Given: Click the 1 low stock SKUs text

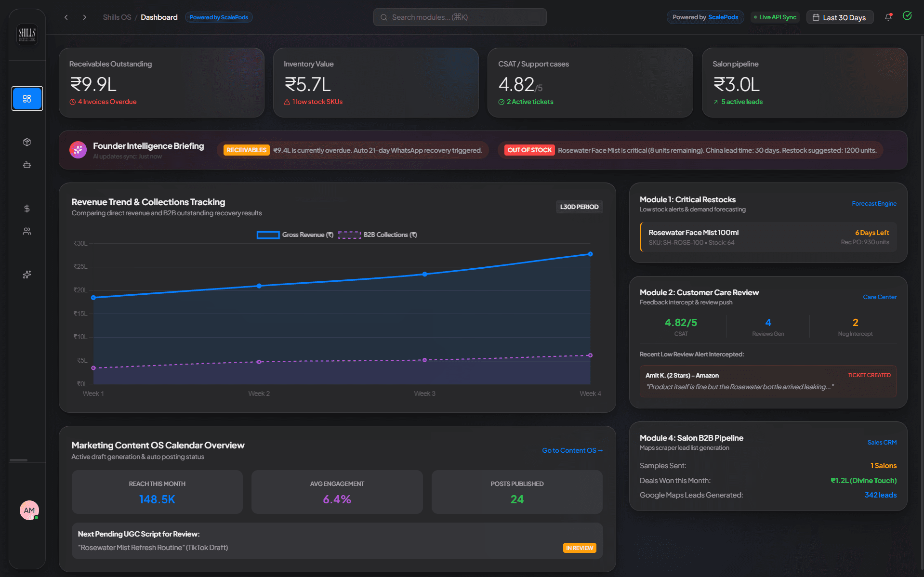Looking at the screenshot, I should [317, 102].
